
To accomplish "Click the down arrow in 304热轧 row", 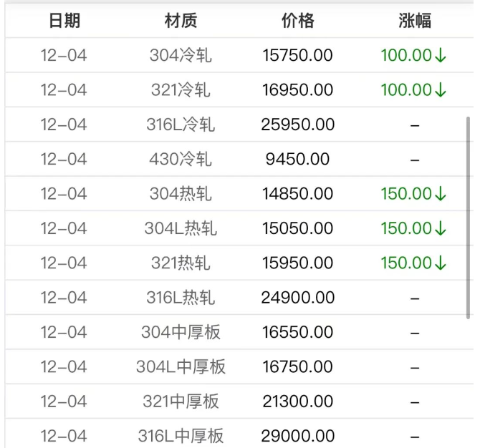I will 441,194.
